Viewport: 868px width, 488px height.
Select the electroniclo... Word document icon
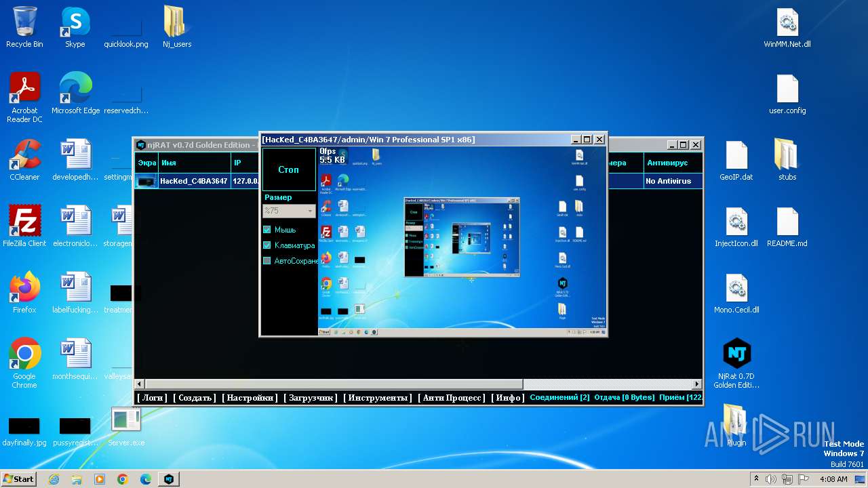point(75,227)
